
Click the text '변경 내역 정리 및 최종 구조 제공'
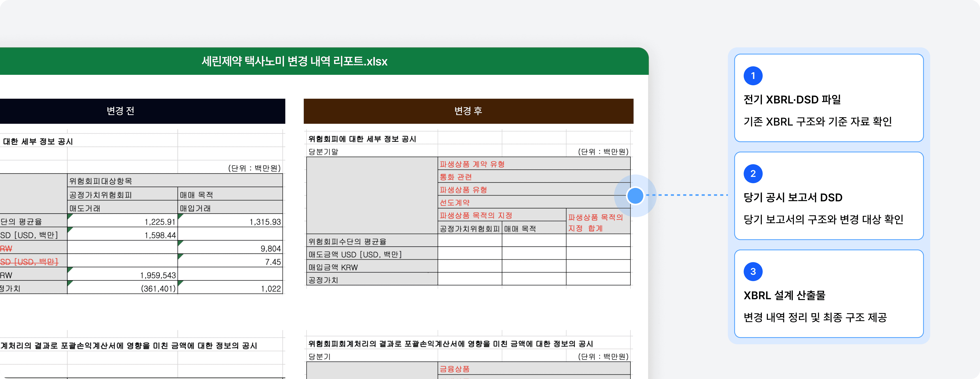(815, 317)
